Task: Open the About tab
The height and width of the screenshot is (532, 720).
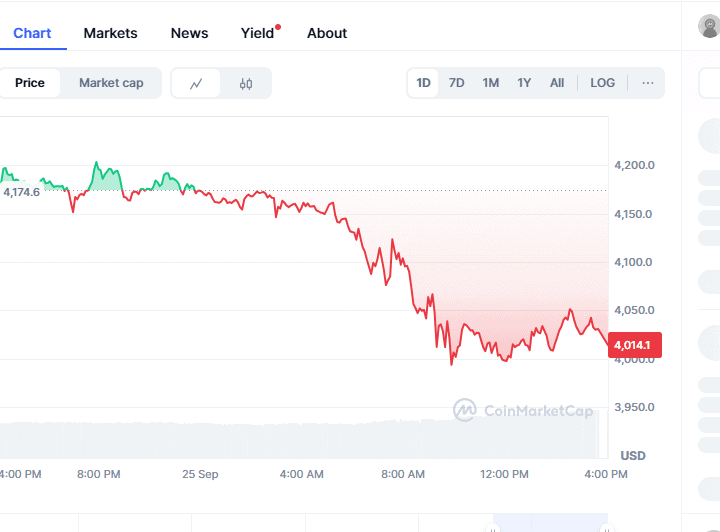Action: (x=327, y=33)
